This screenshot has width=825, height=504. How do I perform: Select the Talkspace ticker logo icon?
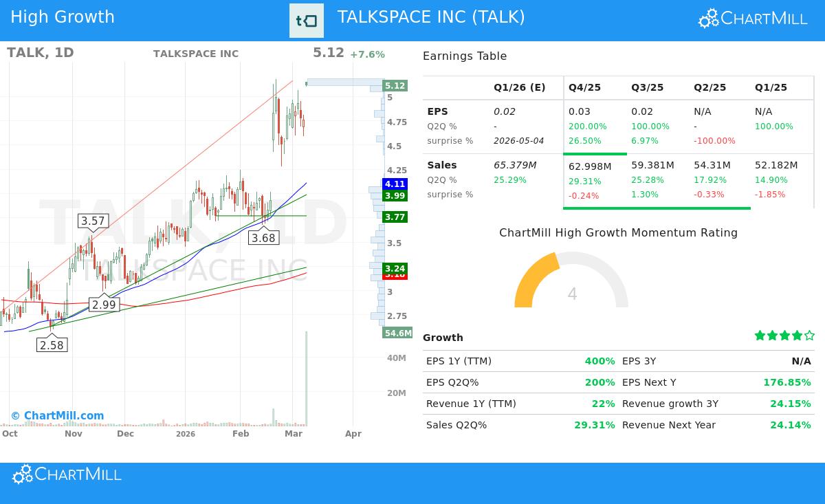click(307, 20)
